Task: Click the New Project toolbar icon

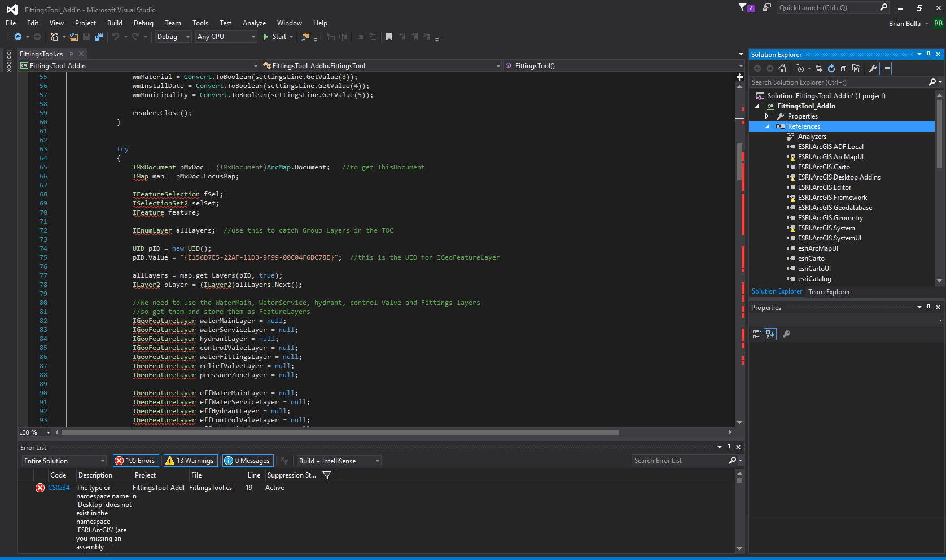Action: click(x=54, y=37)
